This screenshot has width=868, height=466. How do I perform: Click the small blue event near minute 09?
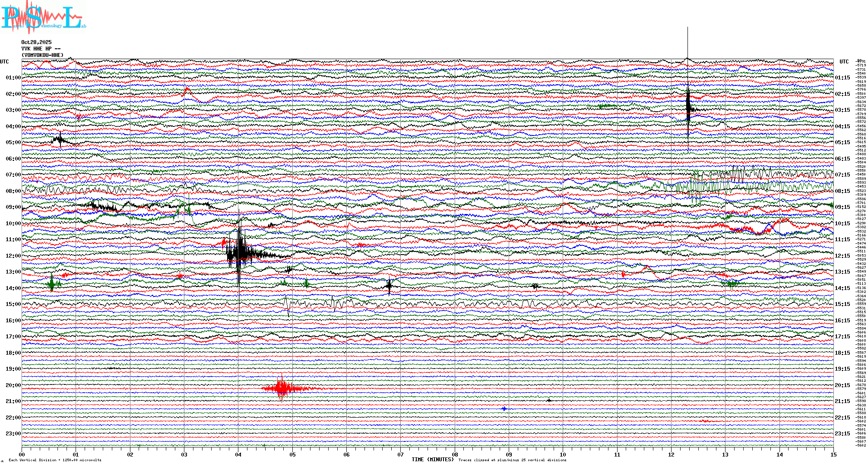tap(504, 409)
